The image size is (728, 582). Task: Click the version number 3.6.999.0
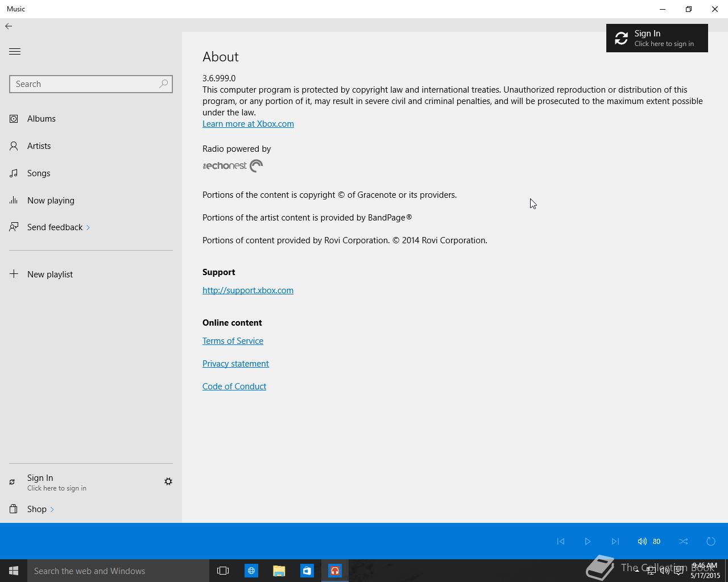[x=219, y=78]
